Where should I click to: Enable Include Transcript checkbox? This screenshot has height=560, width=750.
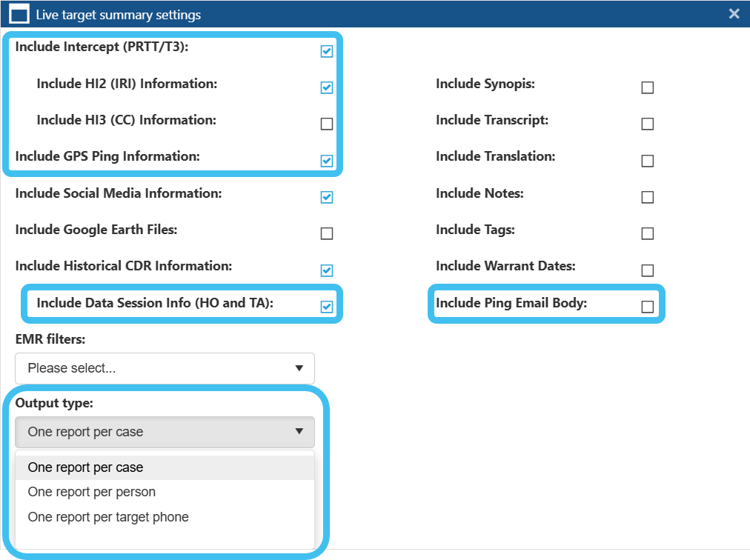[648, 124]
